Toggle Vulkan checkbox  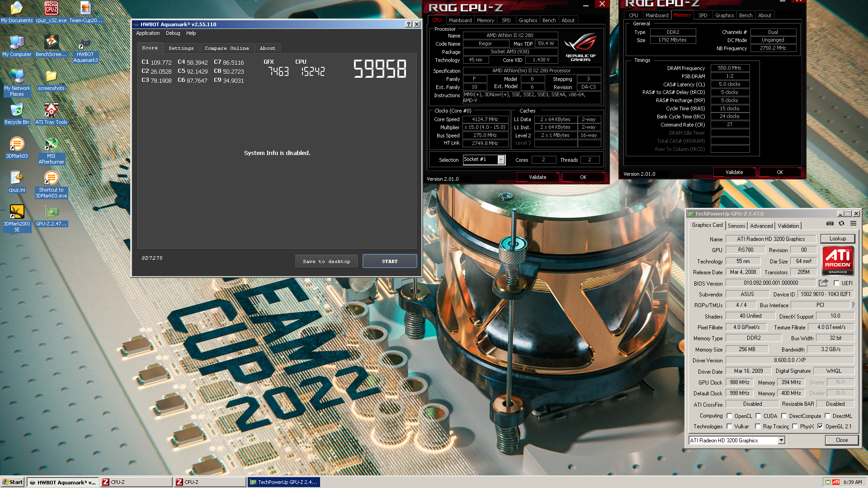coord(729,427)
